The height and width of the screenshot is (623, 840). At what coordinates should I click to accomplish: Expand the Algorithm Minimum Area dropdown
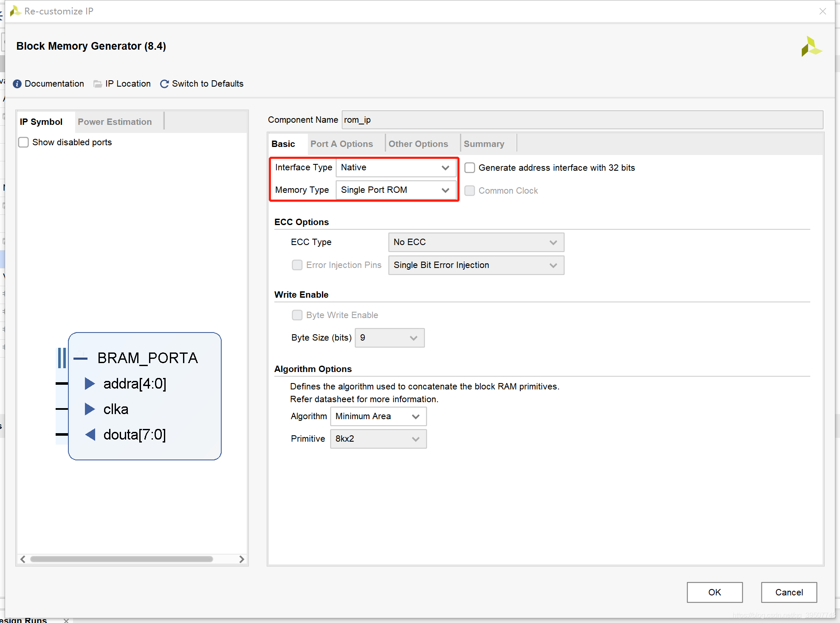click(378, 417)
